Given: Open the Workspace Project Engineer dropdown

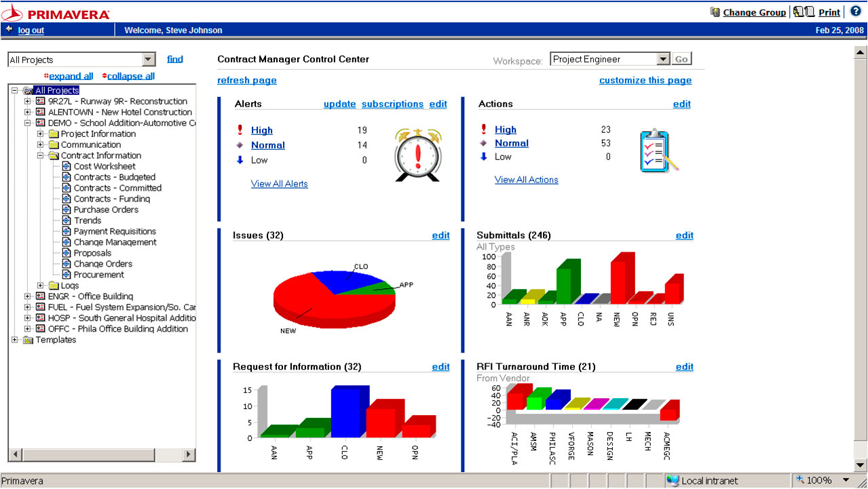Looking at the screenshot, I should click(664, 59).
